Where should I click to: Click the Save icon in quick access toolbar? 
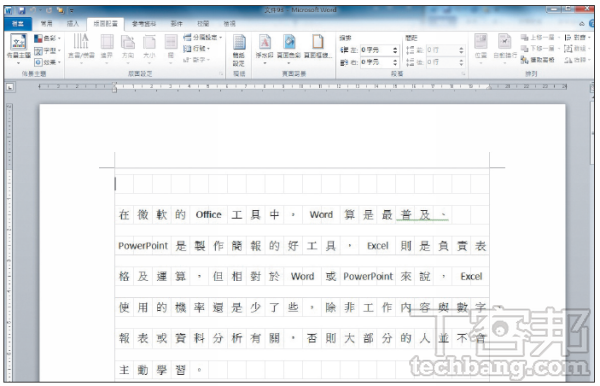21,10
